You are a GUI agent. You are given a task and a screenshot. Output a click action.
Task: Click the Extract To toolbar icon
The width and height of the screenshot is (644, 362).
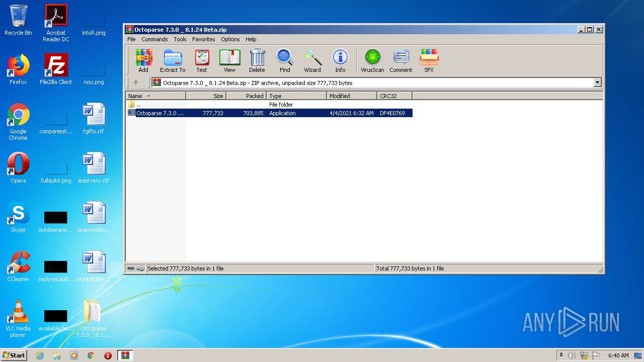click(173, 61)
